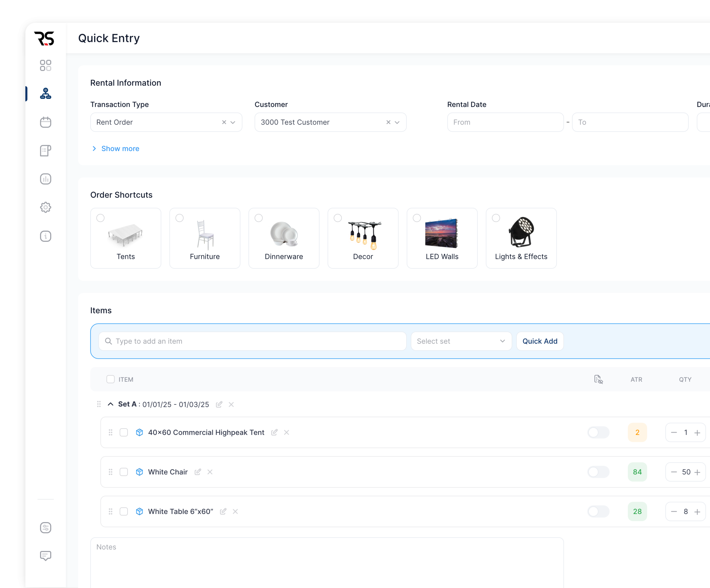
Task: Expand the Show more section
Action: 116,148
